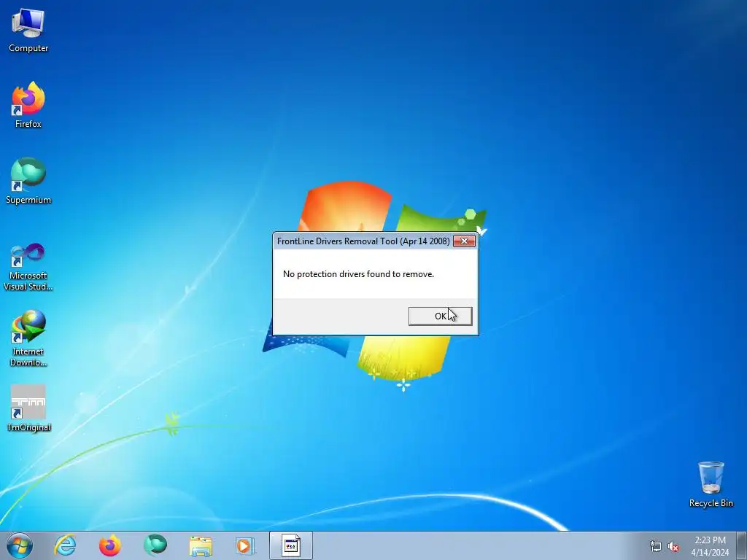
Task: Launch Internet Explorer from the taskbar
Action: [x=65, y=545]
